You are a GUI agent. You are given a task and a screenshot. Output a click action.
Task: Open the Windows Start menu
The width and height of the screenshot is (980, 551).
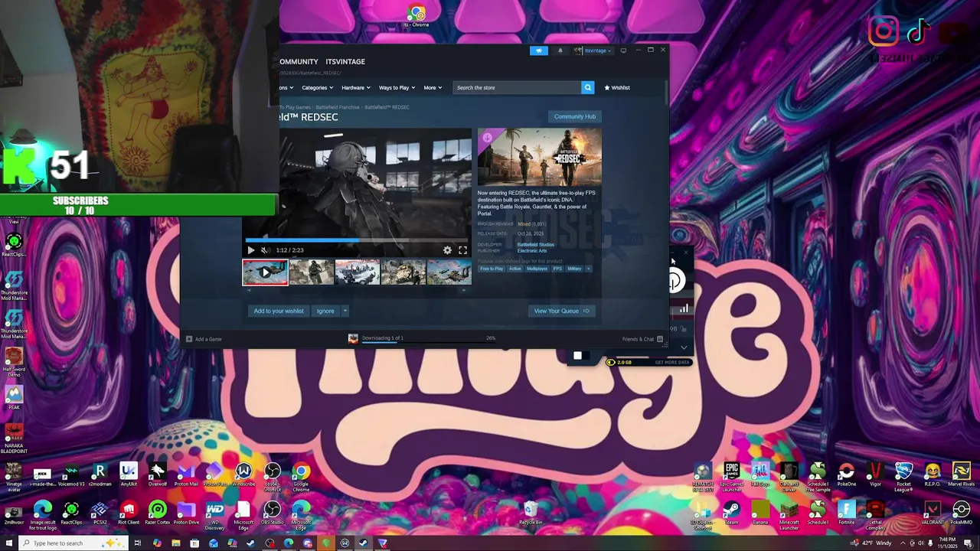tap(8, 543)
